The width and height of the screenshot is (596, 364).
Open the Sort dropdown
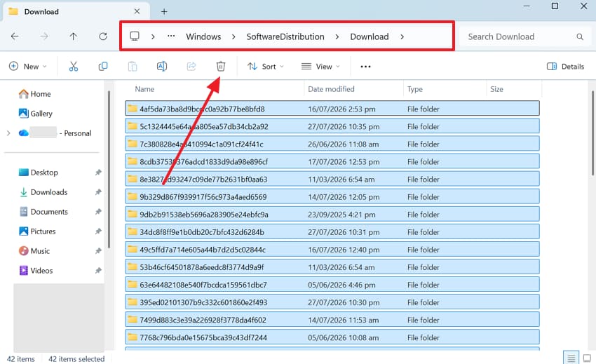click(x=266, y=67)
